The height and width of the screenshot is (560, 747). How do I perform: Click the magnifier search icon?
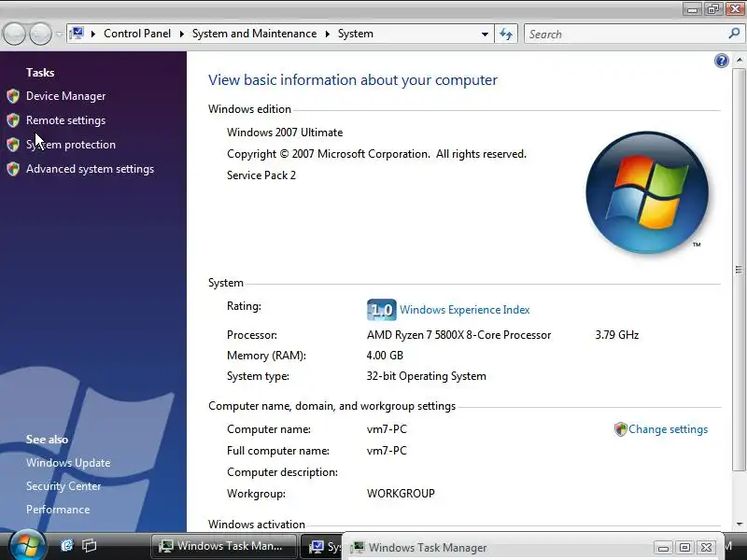point(734,34)
